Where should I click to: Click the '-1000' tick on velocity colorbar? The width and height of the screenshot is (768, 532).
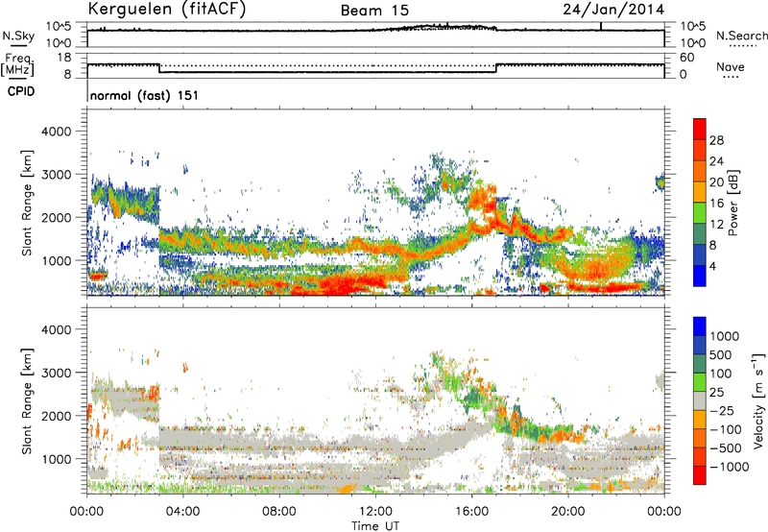[730, 467]
